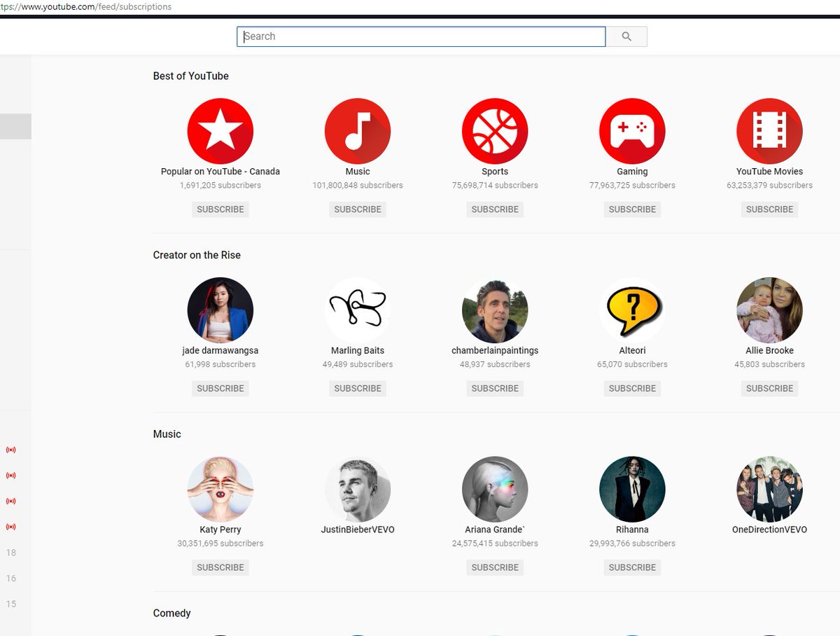Click the 'Comedy' section heading

172,614
